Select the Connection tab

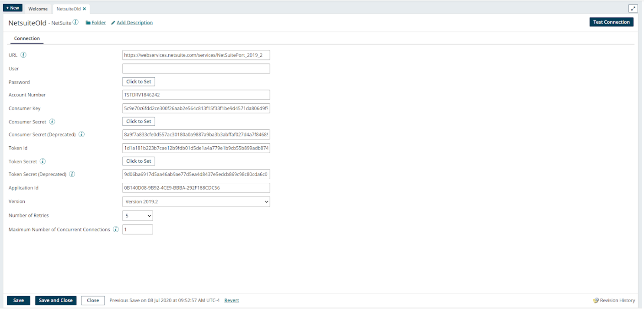tap(27, 39)
